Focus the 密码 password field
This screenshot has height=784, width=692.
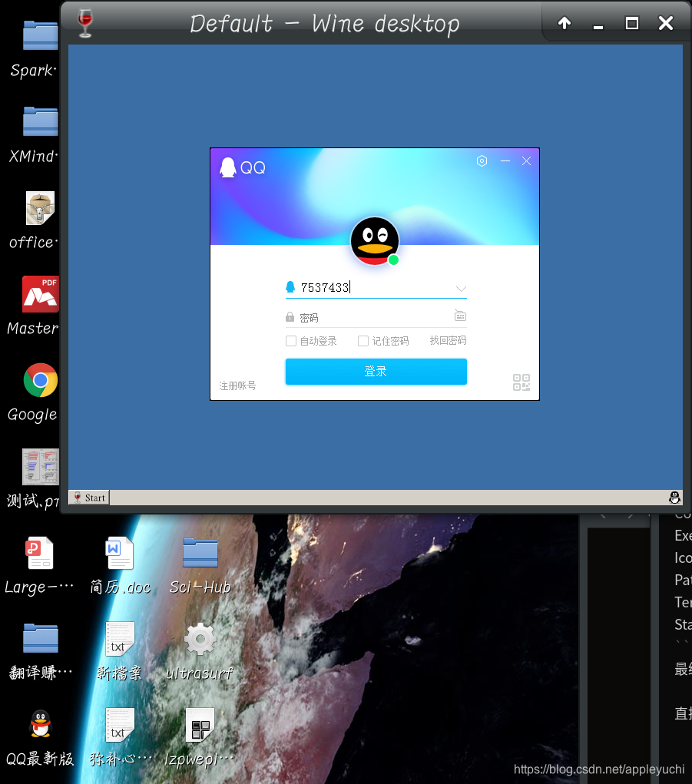[376, 317]
